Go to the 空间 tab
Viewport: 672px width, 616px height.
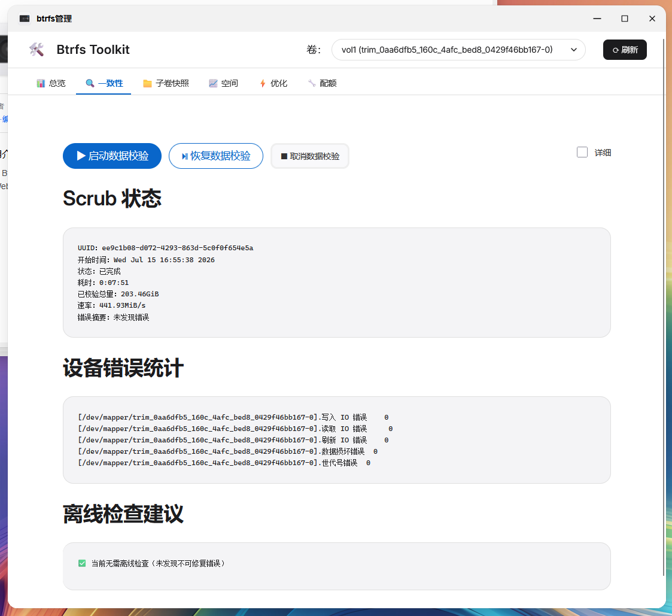tap(223, 83)
